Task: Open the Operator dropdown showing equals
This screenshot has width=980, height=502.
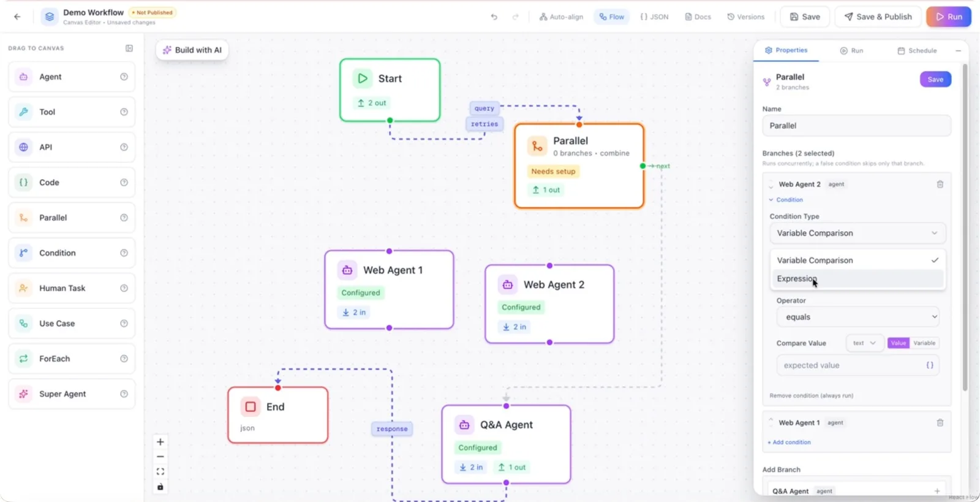Action: click(857, 317)
